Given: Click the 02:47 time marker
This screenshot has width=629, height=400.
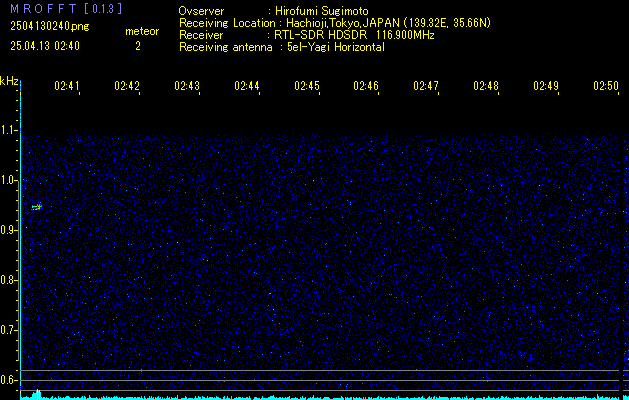Looking at the screenshot, I should coord(426,86).
